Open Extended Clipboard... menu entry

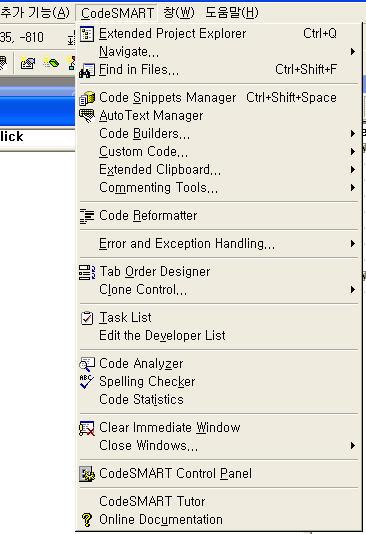pos(219,170)
